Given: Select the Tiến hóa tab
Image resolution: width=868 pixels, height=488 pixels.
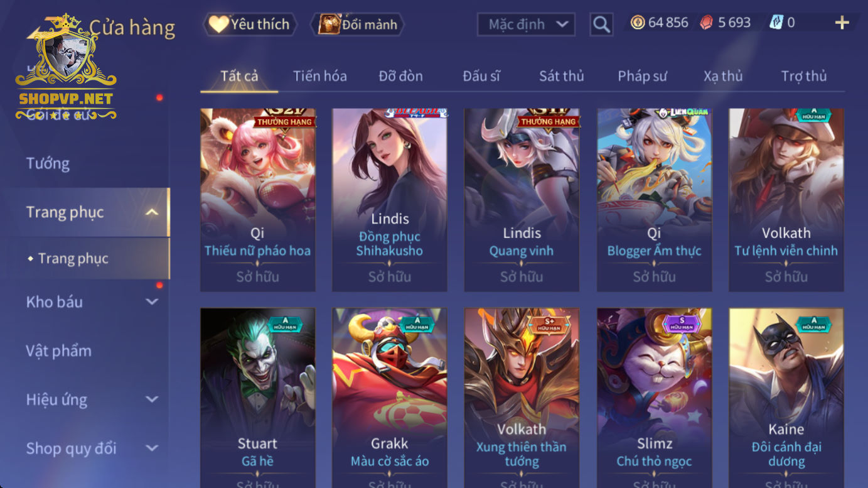Looking at the screenshot, I should [319, 76].
